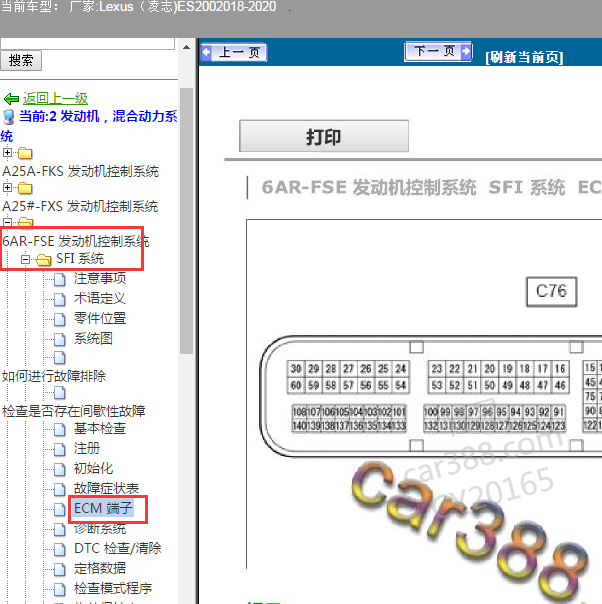602x604 pixels.
Task: Open the 初始化 page
Action: 94,468
